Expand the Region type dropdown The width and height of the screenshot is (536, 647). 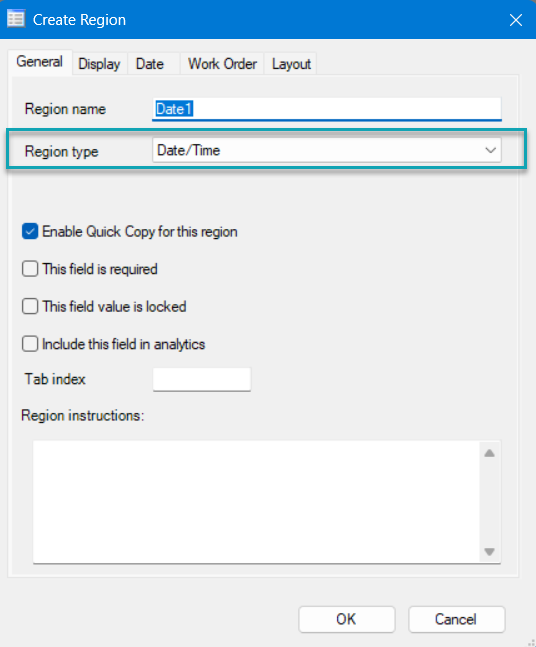pos(327,150)
